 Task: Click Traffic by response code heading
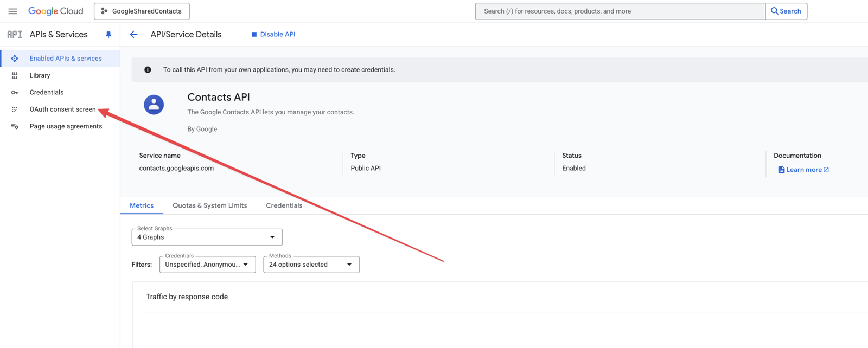click(x=187, y=297)
